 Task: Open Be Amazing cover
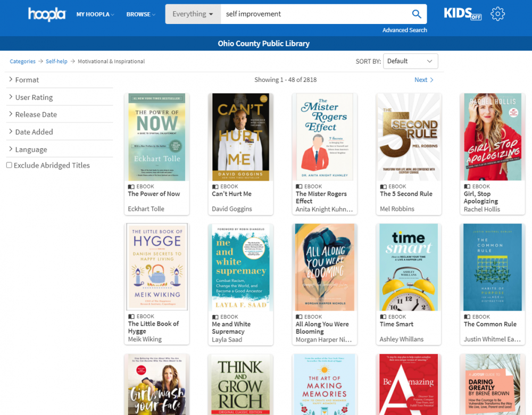[x=409, y=385]
